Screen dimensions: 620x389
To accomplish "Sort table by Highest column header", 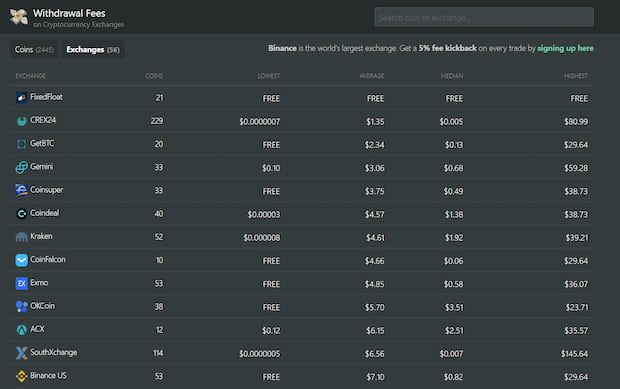I will click(576, 76).
